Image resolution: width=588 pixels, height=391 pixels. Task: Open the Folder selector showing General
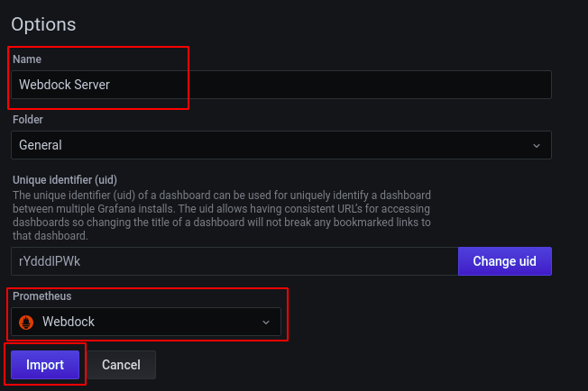coord(280,145)
